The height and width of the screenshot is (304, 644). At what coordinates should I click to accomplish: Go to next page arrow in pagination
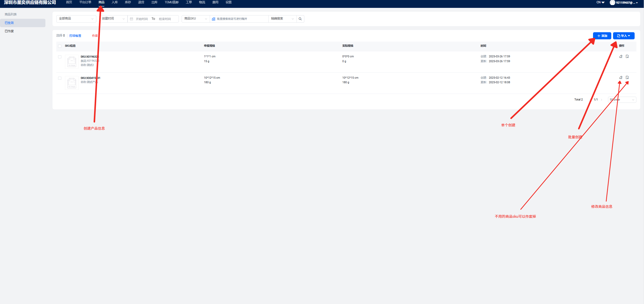[601, 100]
